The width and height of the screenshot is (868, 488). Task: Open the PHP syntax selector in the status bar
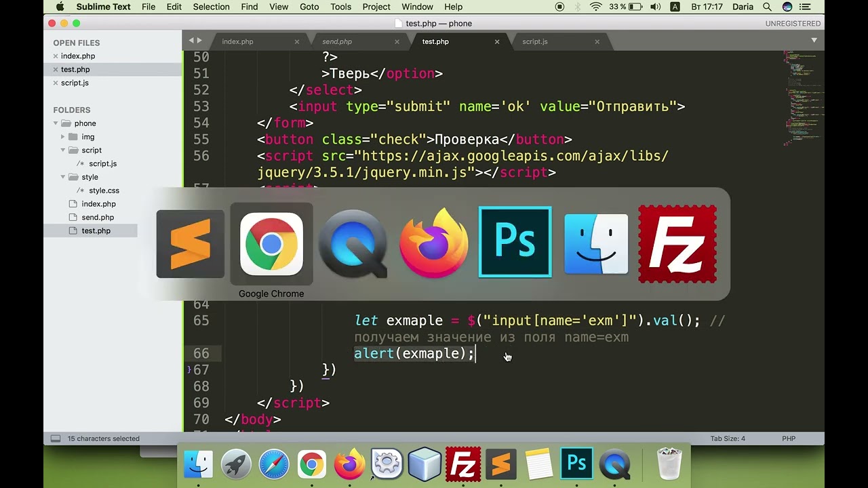[789, 439]
